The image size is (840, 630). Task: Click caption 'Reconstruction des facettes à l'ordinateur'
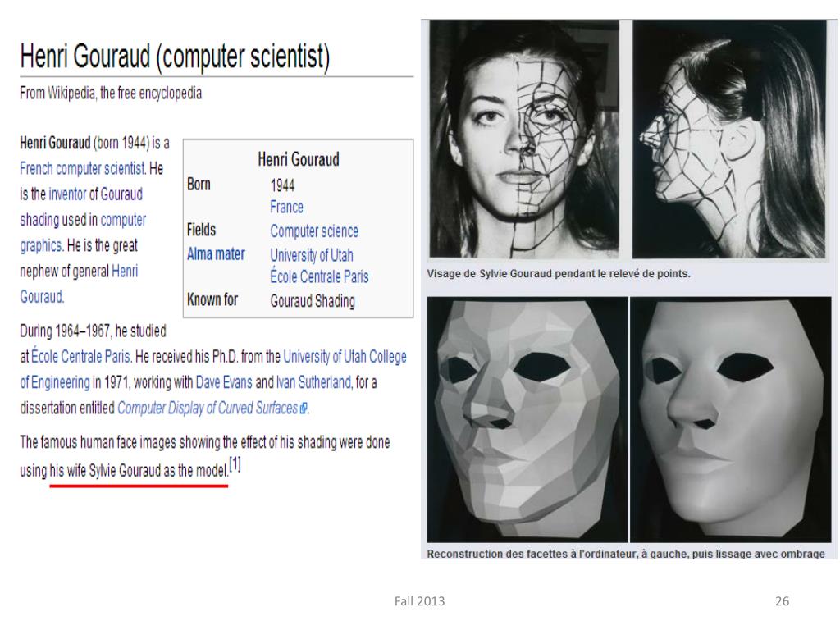[x=626, y=554]
